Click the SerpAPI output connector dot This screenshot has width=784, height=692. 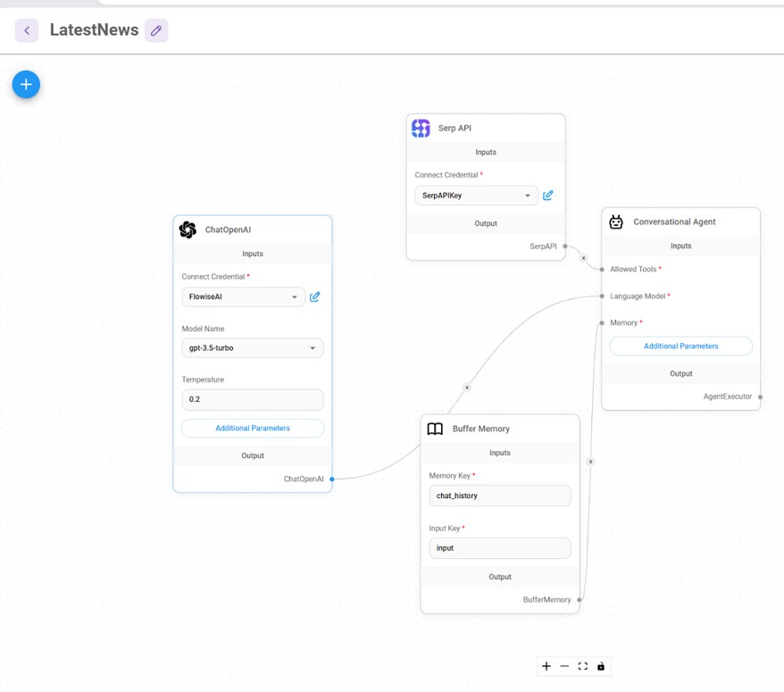565,246
